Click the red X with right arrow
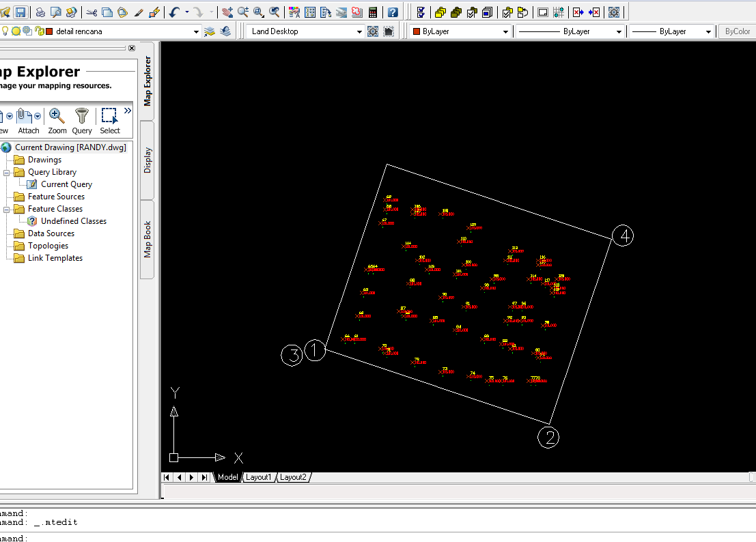This screenshot has width=756, height=542. 578,12
